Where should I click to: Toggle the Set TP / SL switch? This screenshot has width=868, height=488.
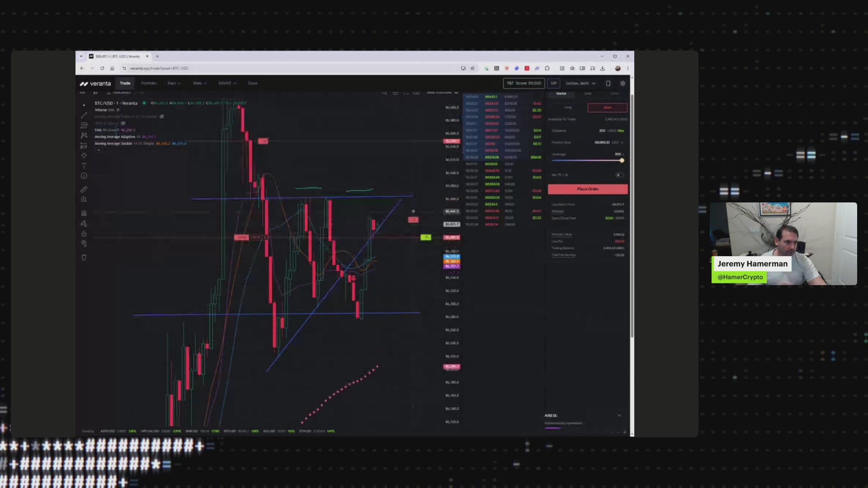(x=620, y=175)
